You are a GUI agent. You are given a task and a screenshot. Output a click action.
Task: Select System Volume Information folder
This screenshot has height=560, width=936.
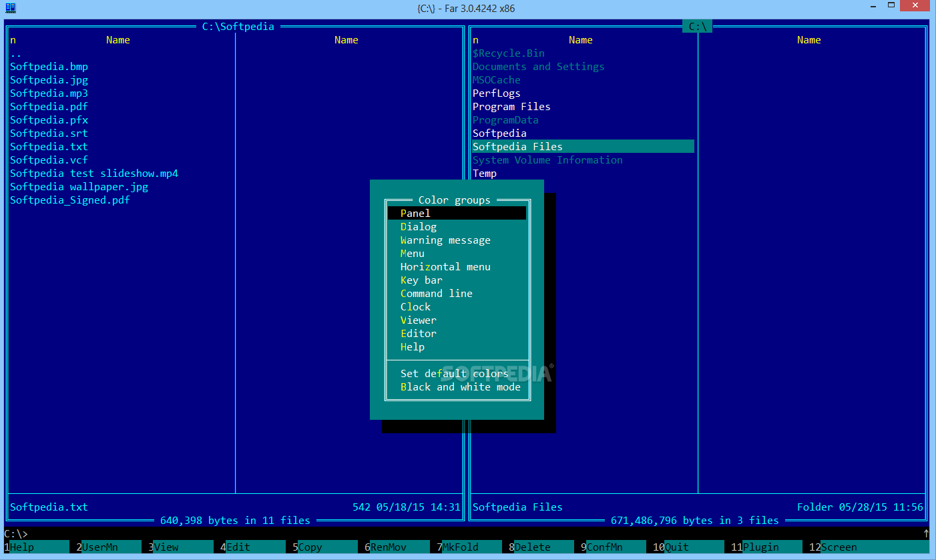coord(547,160)
